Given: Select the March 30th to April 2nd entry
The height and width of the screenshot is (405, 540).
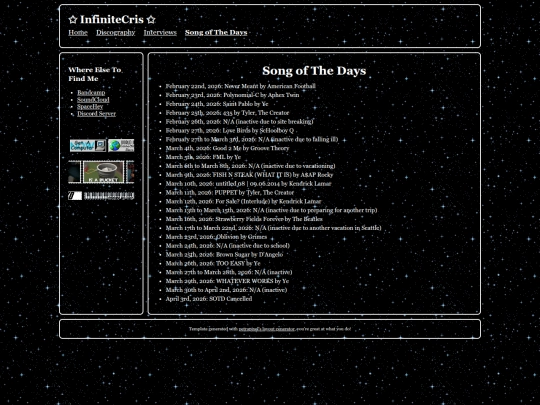Looking at the screenshot, I should click(x=226, y=290).
